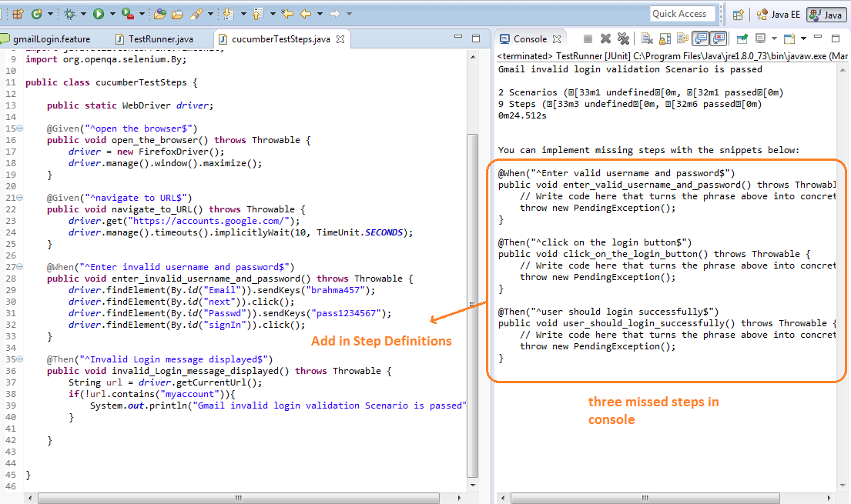851x504 pixels.
Task: Open the Search (flashlight) tool
Action: pyautogui.click(x=196, y=13)
